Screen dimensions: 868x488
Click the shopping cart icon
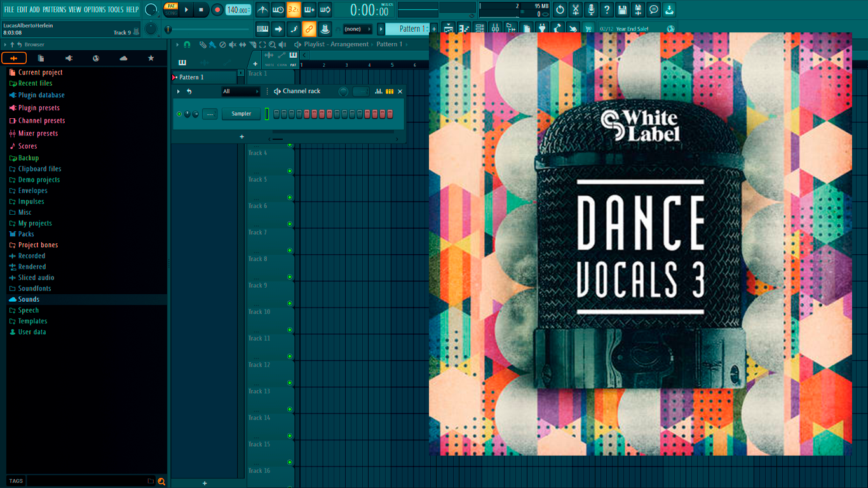click(x=588, y=29)
